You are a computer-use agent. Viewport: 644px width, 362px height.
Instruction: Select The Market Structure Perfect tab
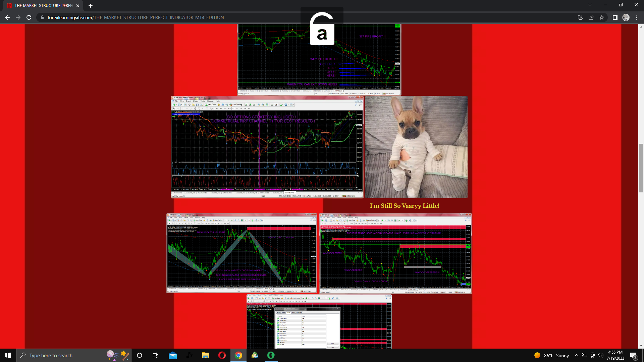pos(42,6)
